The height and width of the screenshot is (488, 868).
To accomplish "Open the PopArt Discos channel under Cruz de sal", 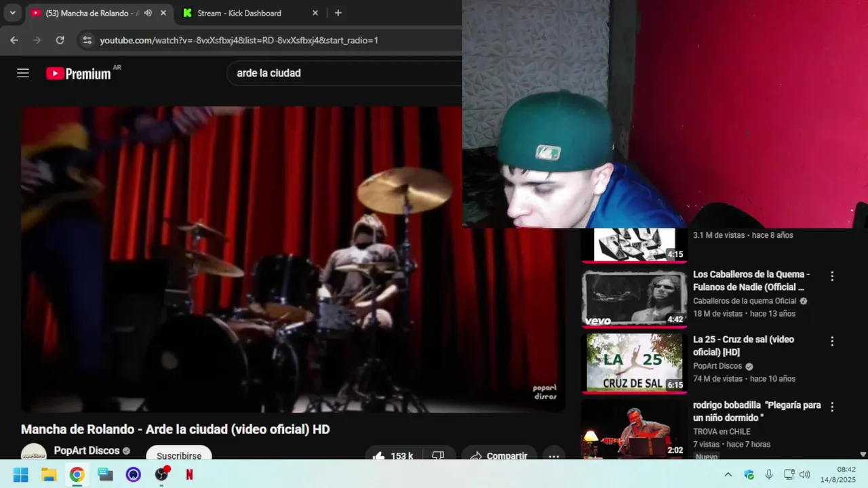I will tap(717, 366).
